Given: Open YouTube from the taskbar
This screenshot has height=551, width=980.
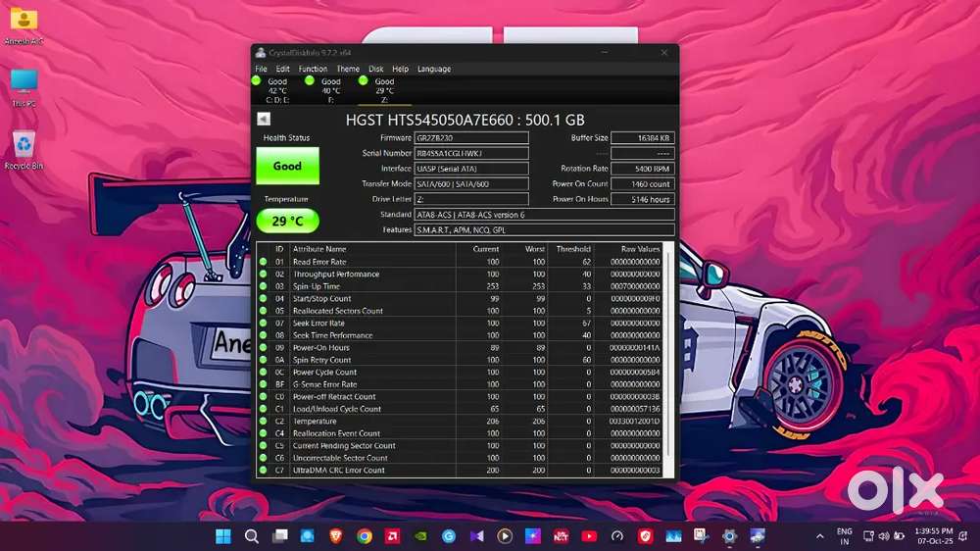Looking at the screenshot, I should [589, 536].
